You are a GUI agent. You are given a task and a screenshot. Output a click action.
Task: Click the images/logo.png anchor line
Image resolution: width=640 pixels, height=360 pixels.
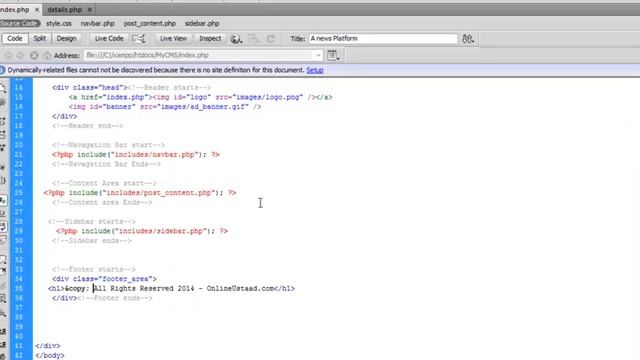point(200,97)
